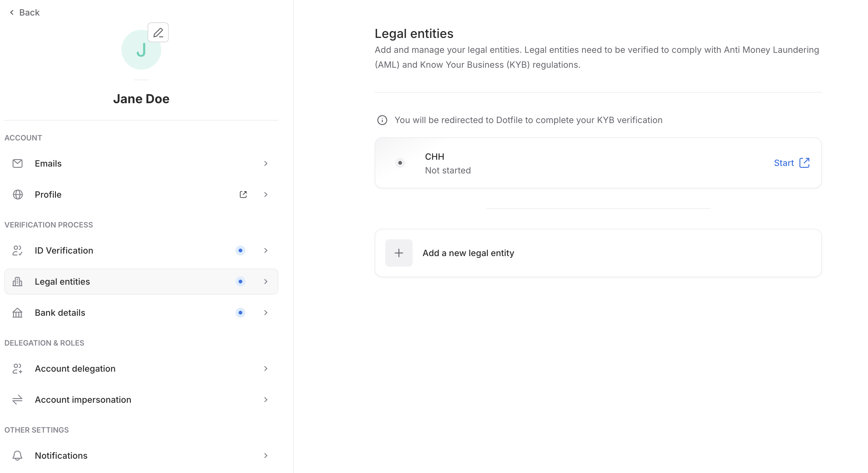
Task: Click blue status dot for ID Verification
Action: pos(240,250)
